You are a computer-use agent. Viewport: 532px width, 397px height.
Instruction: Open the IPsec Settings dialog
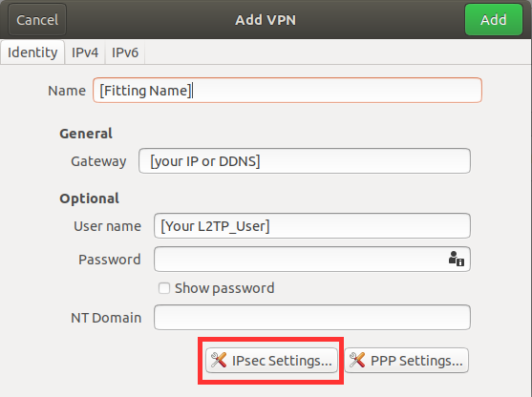[x=271, y=360]
